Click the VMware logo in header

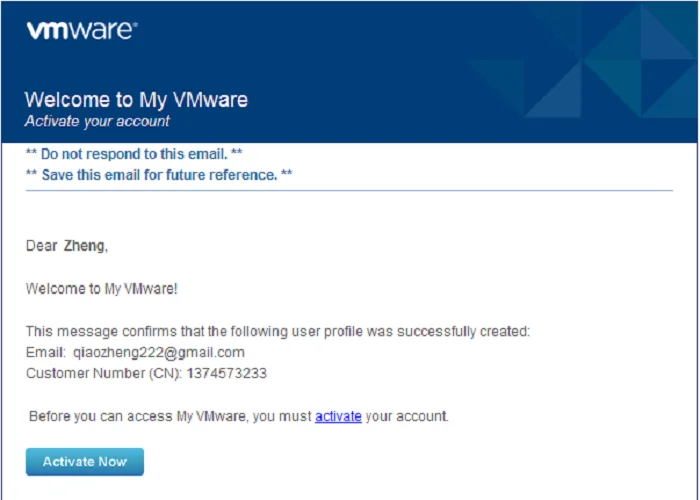coord(82,30)
